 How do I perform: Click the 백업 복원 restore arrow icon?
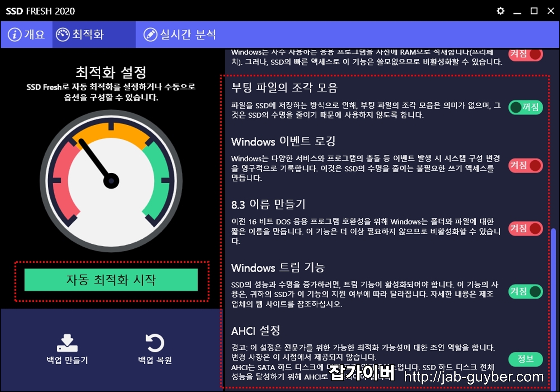point(155,343)
